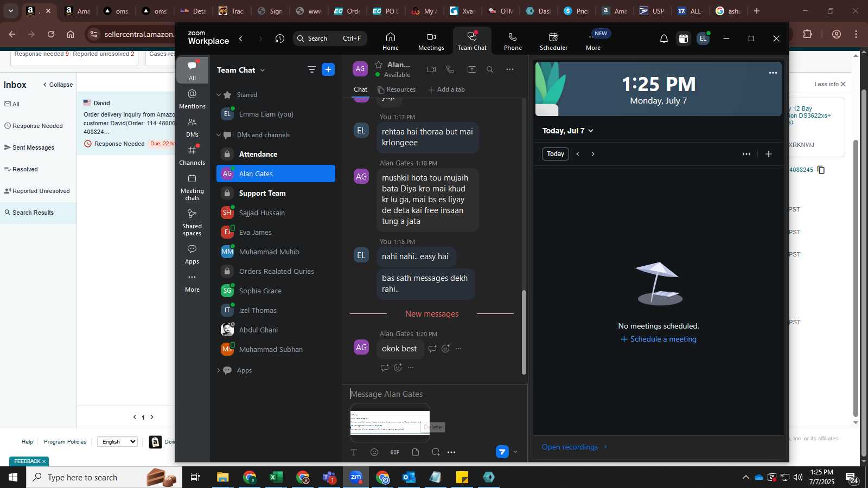The image size is (868, 488).
Task: Search within the Alan Gates chat
Action: [x=490, y=69]
